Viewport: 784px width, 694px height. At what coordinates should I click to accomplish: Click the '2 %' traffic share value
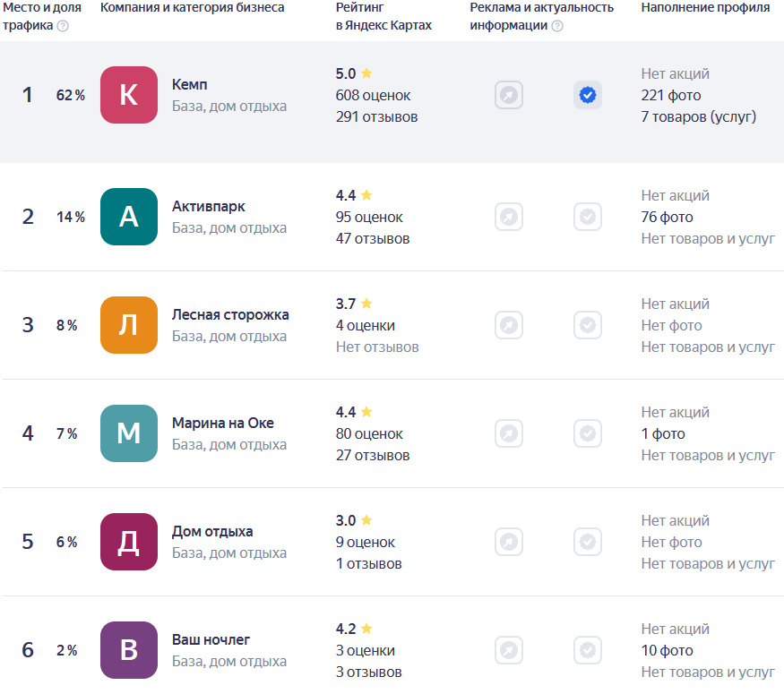[67, 650]
